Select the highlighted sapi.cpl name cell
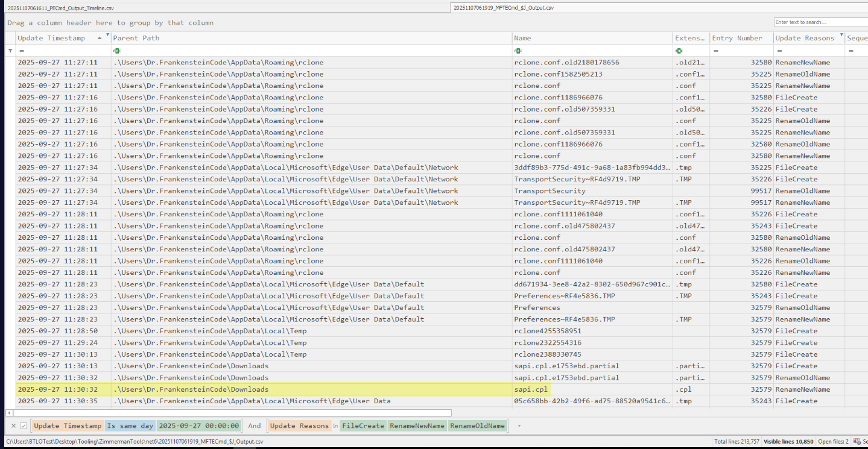868x449 pixels. 593,389
